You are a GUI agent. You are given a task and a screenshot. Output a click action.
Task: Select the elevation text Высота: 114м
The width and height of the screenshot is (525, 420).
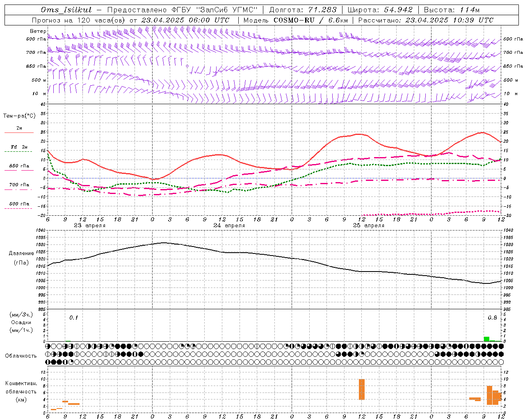[x=452, y=10]
